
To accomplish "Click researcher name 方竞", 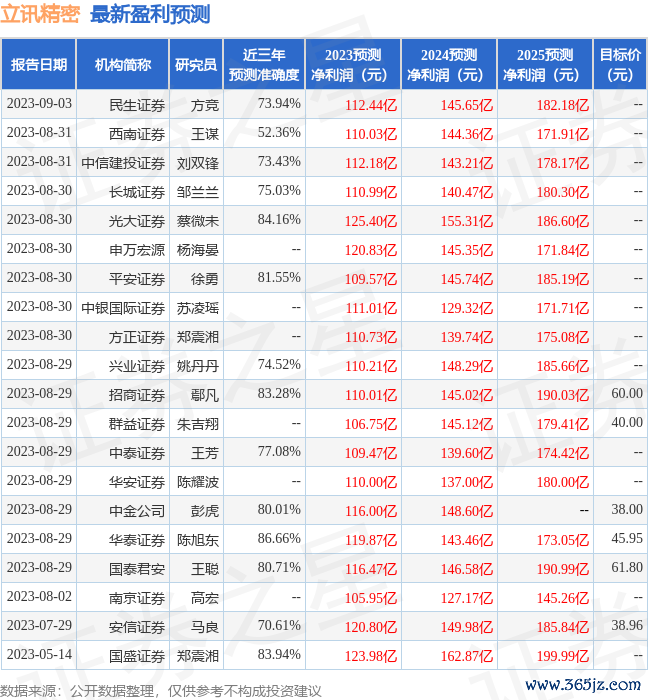I will 205,105.
